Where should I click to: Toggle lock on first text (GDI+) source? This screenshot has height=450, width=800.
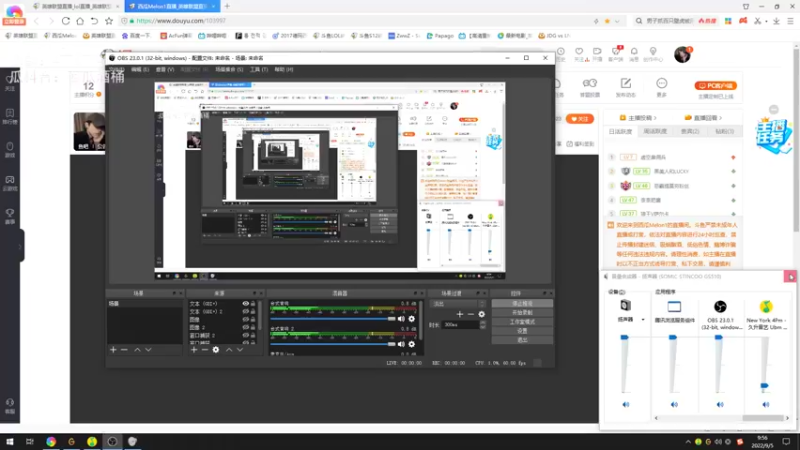[253, 304]
